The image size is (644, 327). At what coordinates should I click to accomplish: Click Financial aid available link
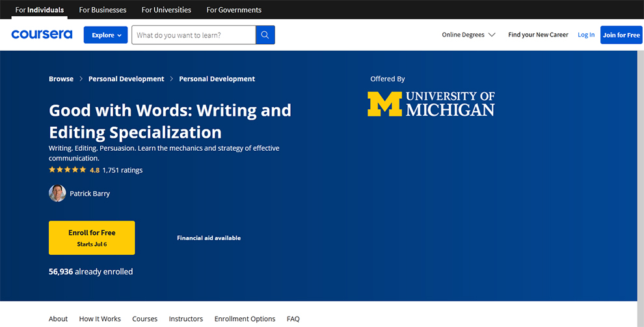point(209,238)
